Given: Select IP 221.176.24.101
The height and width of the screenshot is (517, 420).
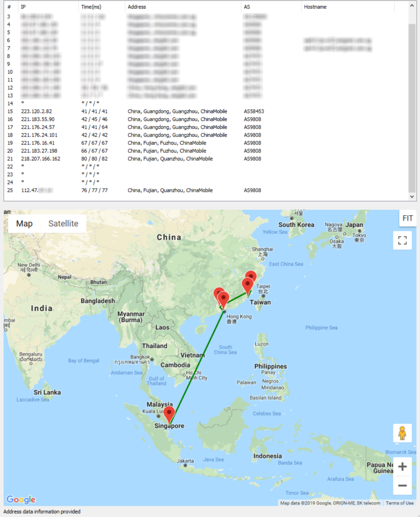Looking at the screenshot, I should pos(39,135).
